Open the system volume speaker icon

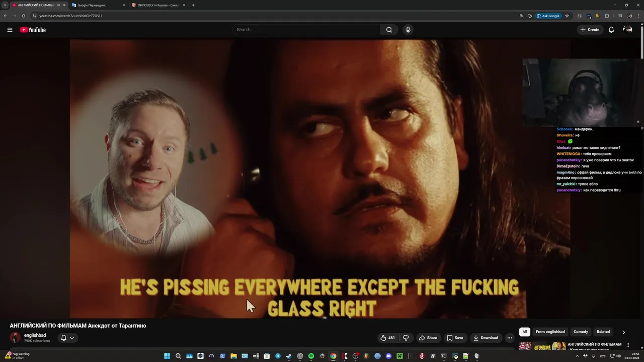(x=619, y=356)
